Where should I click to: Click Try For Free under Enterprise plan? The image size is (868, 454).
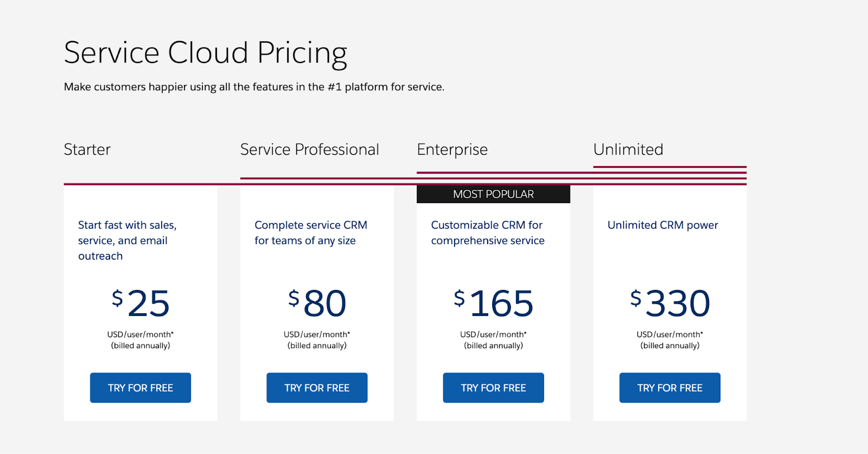pyautogui.click(x=493, y=387)
